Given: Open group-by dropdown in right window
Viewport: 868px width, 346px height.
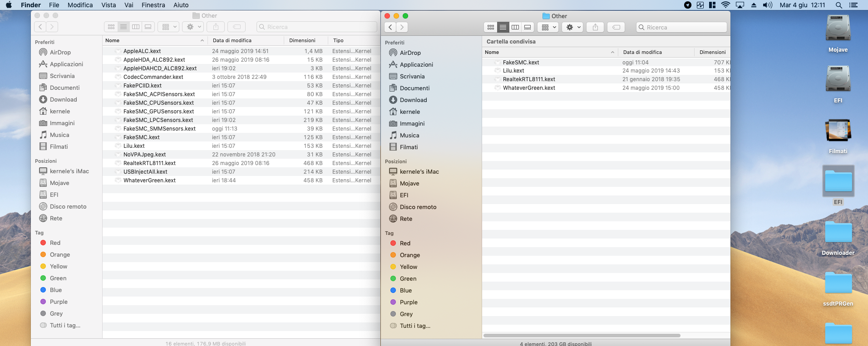Looking at the screenshot, I should (548, 27).
